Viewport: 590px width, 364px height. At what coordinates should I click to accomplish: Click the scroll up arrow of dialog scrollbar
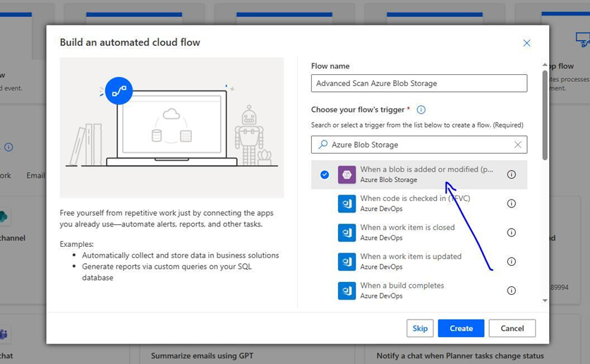[x=545, y=65]
